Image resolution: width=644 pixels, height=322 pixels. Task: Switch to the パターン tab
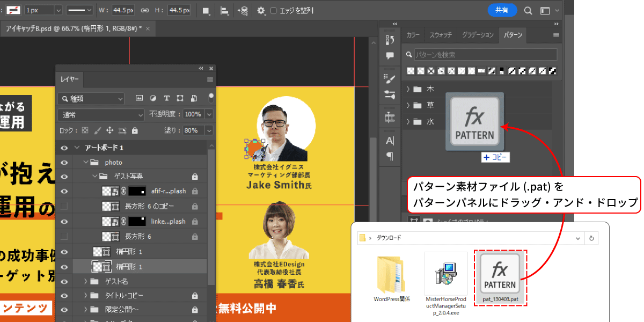513,35
